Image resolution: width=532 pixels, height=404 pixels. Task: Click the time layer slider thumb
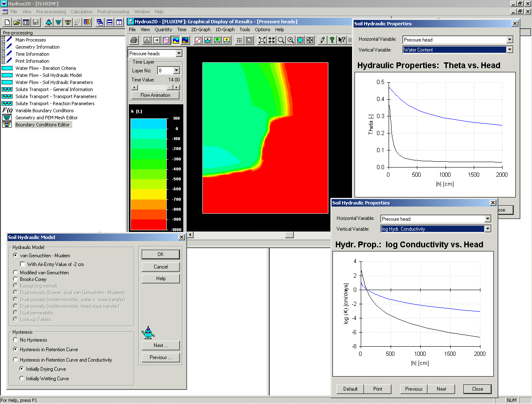click(x=170, y=87)
